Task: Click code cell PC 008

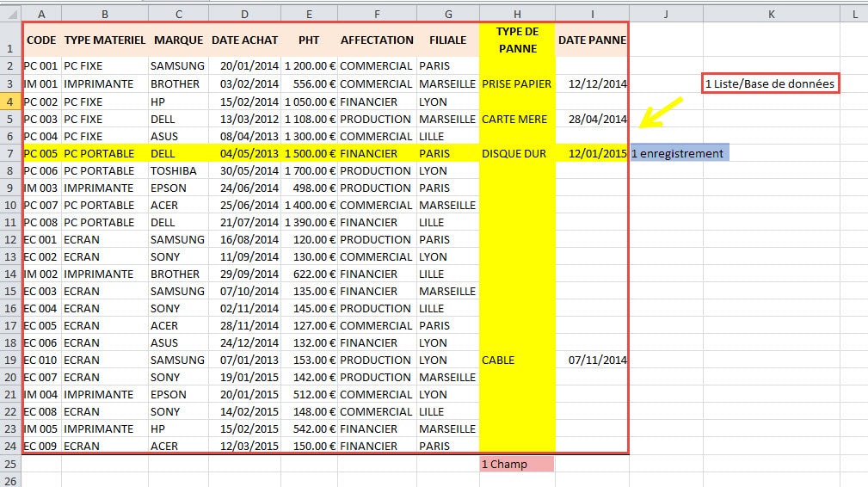Action: tap(41, 222)
